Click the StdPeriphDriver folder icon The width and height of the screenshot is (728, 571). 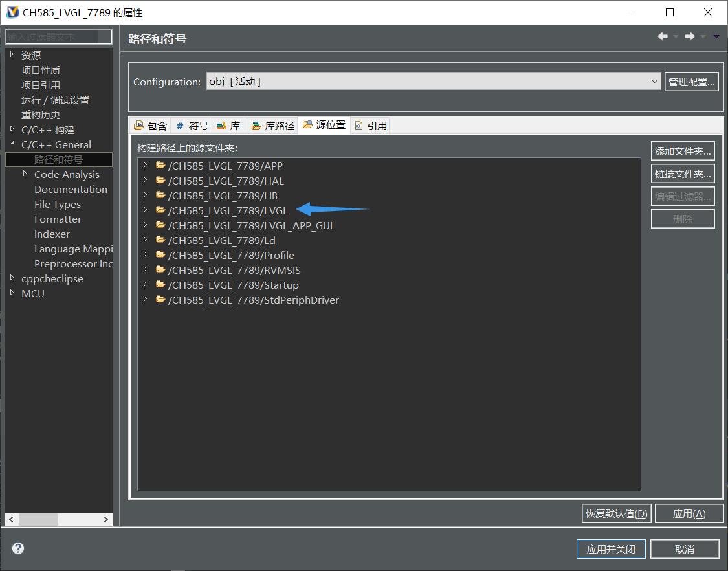click(160, 300)
